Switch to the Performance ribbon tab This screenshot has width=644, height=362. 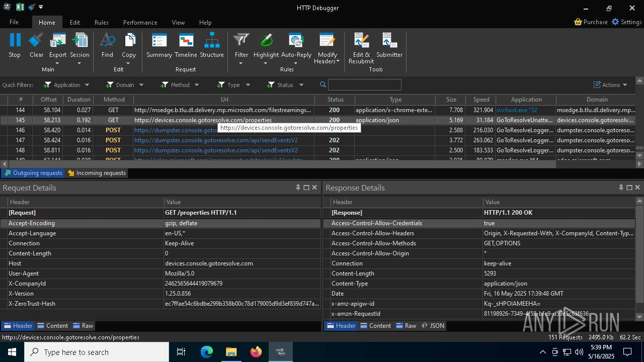click(x=140, y=22)
